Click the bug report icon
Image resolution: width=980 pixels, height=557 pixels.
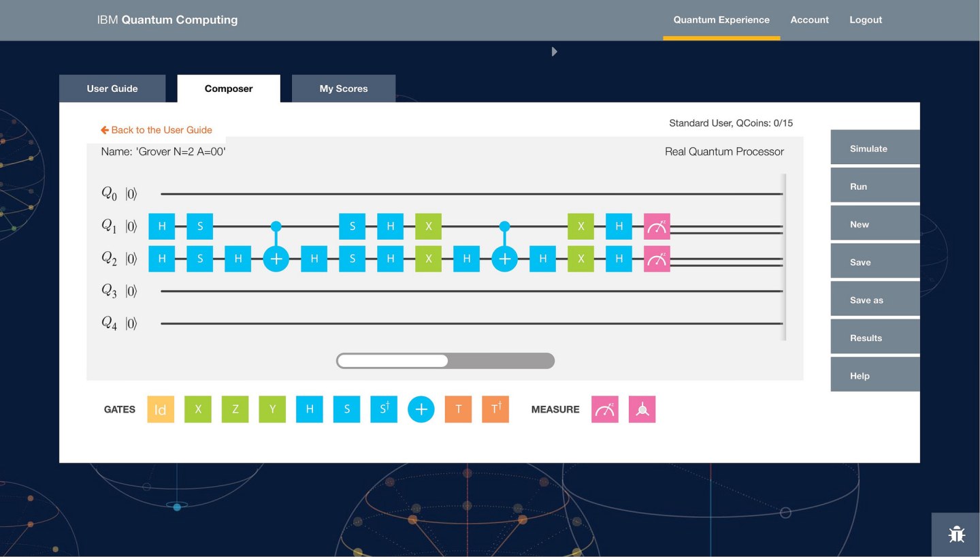pyautogui.click(x=956, y=535)
